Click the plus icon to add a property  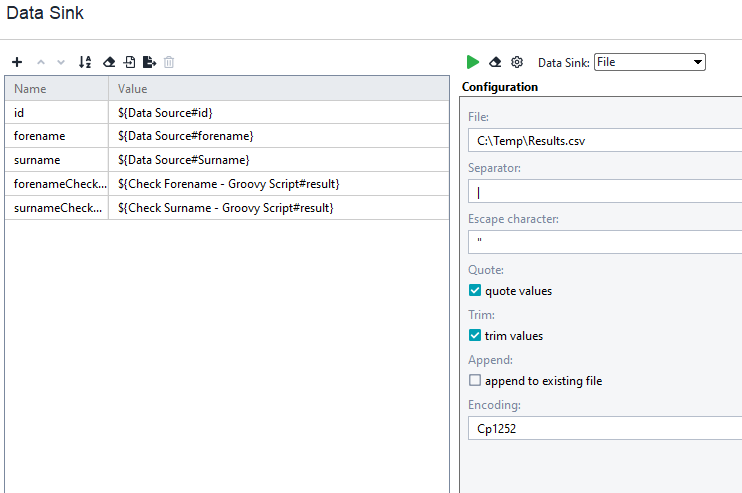click(x=17, y=62)
